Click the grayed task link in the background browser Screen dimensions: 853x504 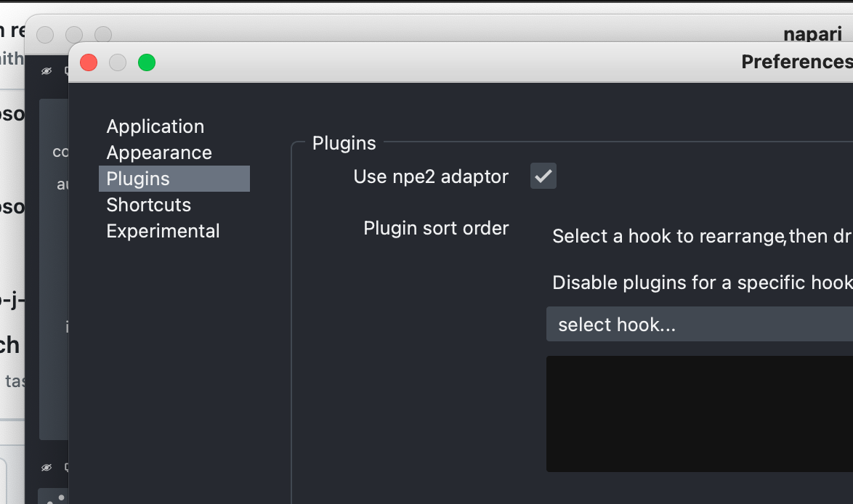click(x=17, y=381)
